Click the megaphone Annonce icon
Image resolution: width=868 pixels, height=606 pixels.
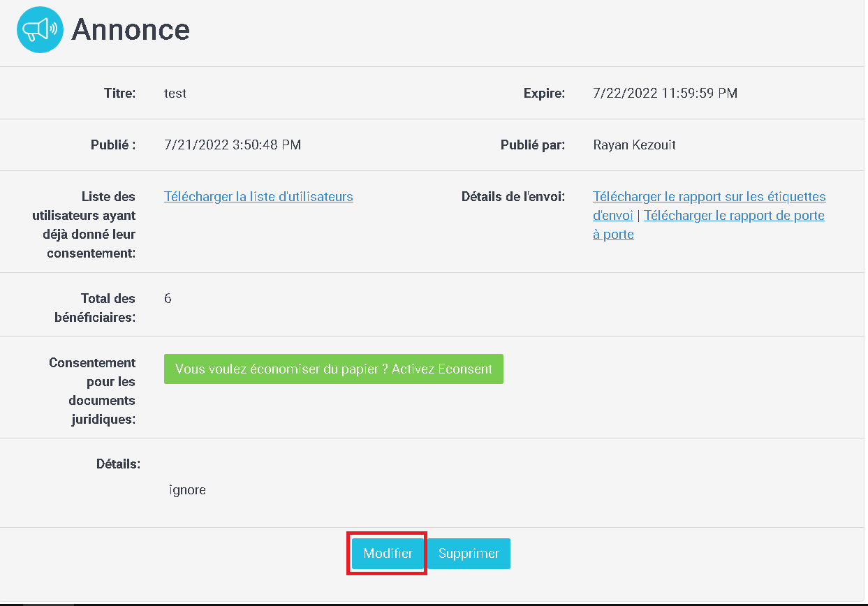click(40, 29)
